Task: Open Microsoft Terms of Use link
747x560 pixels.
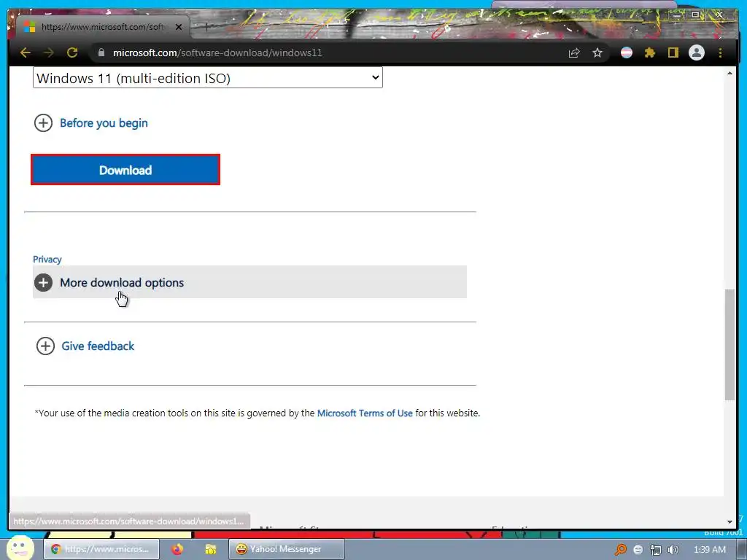Action: 365,413
